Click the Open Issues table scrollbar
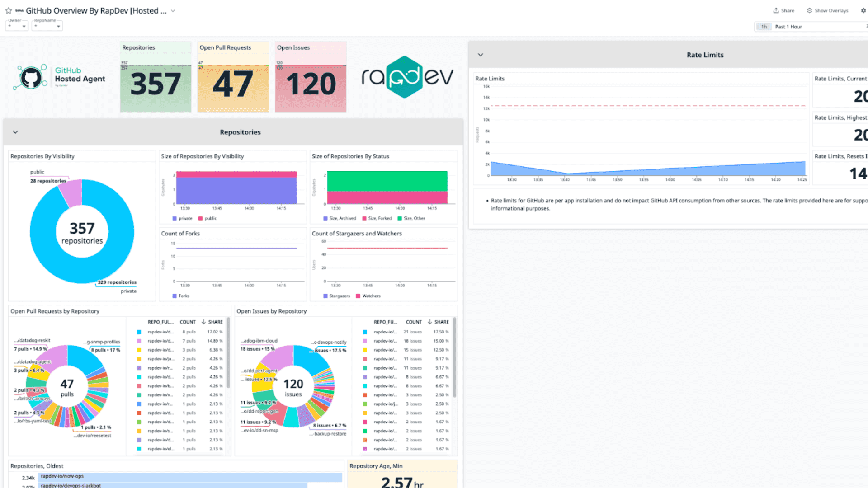868x488 pixels. click(454, 357)
